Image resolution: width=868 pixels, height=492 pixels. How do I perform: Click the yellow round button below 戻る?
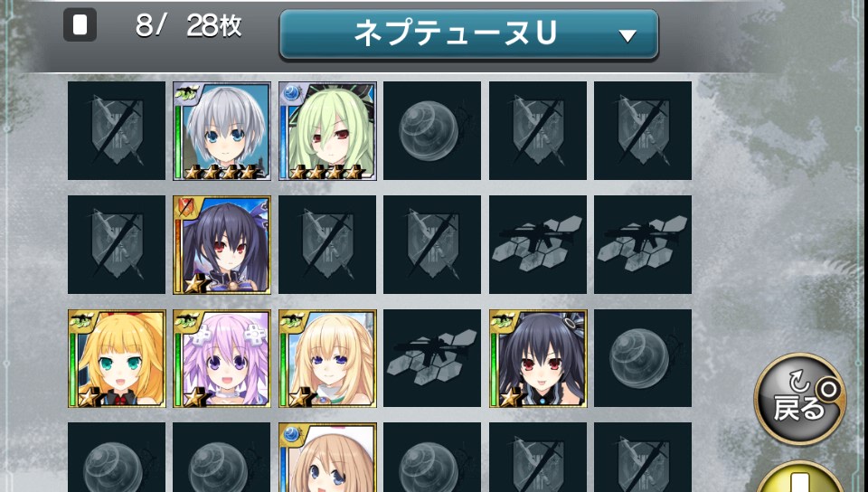[800, 477]
